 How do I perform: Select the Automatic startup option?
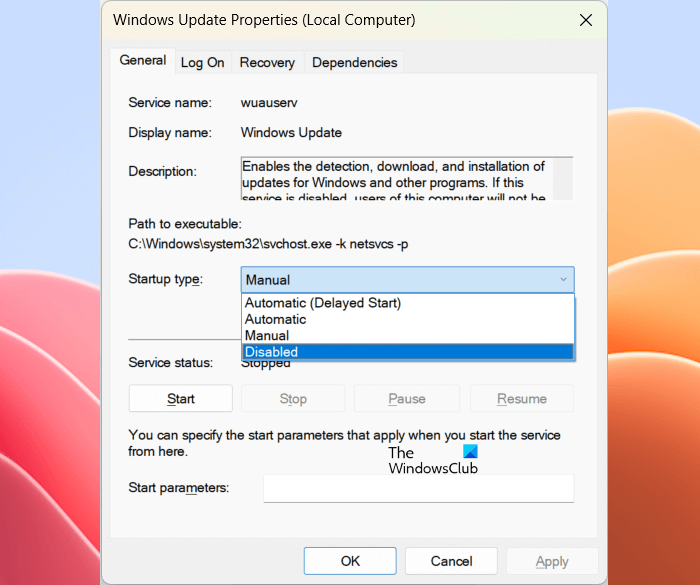click(407, 319)
